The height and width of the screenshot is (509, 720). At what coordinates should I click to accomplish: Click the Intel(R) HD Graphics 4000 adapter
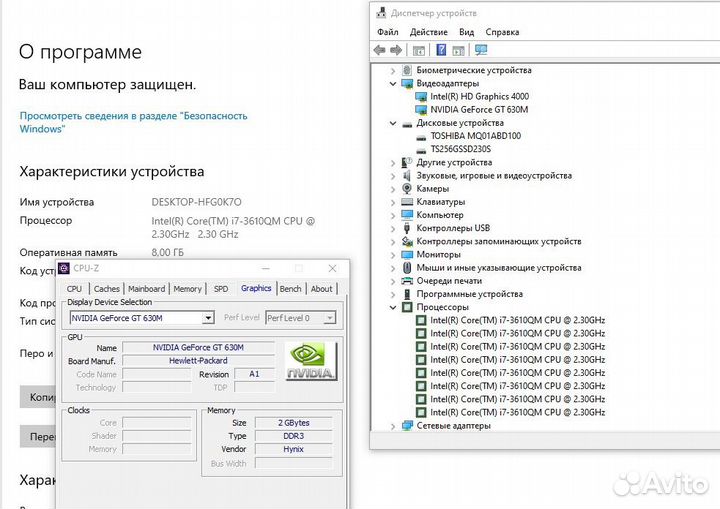(479, 96)
